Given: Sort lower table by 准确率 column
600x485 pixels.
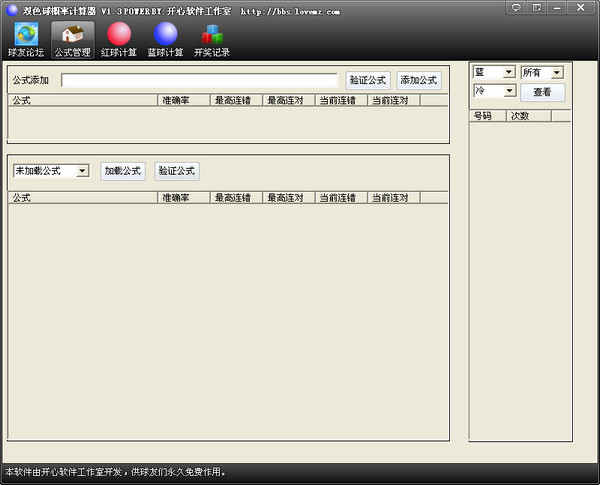Looking at the screenshot, I should point(184,198).
